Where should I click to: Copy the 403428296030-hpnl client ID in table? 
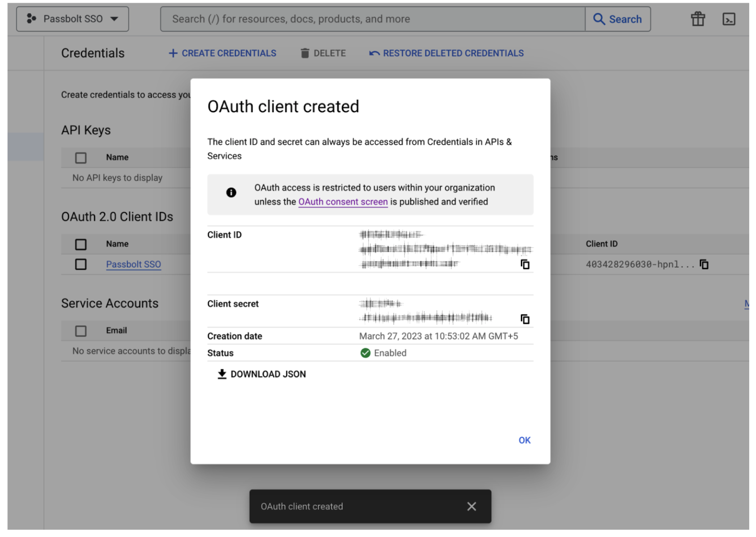(704, 264)
